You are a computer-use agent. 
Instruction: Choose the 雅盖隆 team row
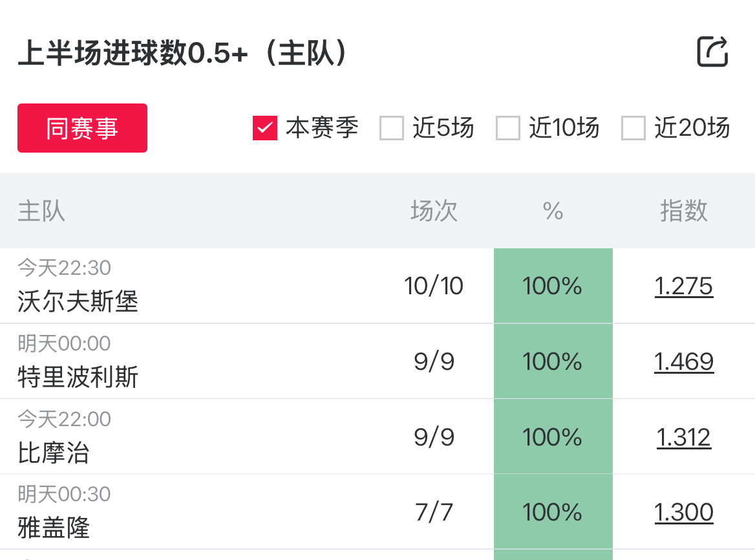coord(54,528)
